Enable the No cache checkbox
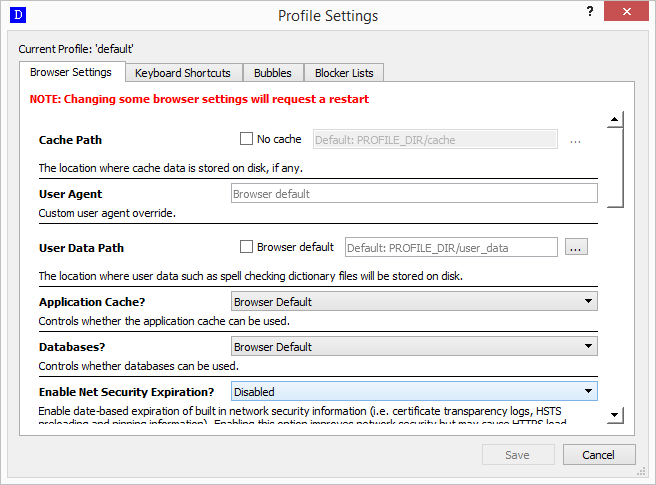 (246, 139)
